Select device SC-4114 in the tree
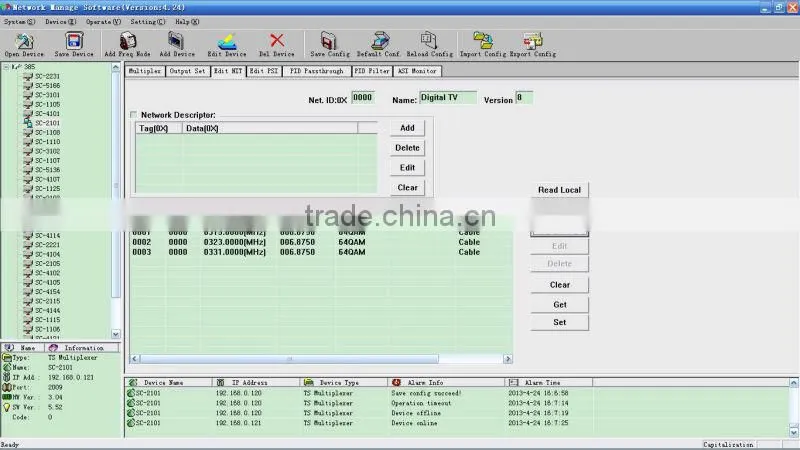The image size is (800, 450). coord(47,236)
